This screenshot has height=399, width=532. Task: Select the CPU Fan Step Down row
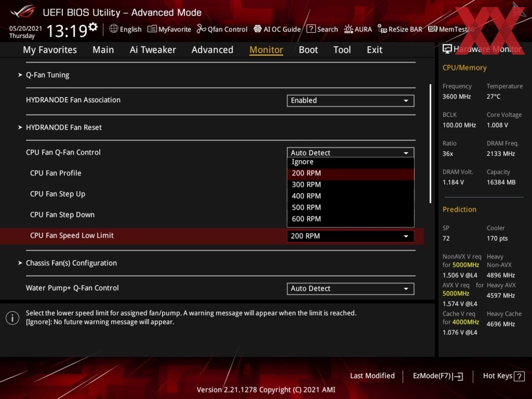point(62,215)
